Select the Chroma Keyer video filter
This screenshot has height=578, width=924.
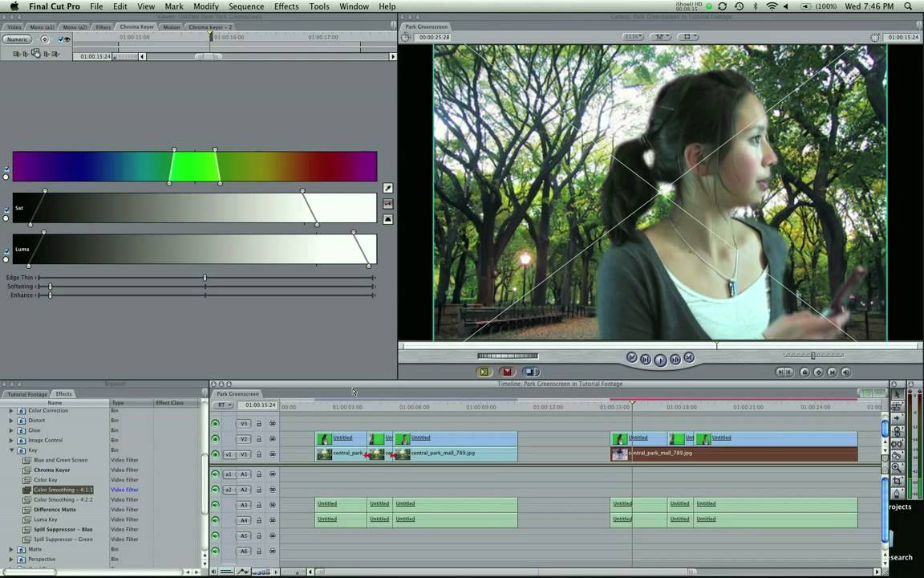[52, 470]
